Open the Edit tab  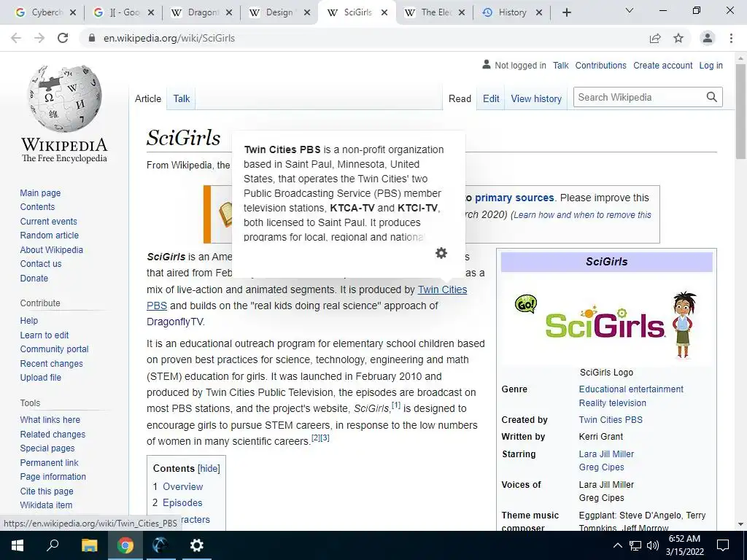point(491,98)
